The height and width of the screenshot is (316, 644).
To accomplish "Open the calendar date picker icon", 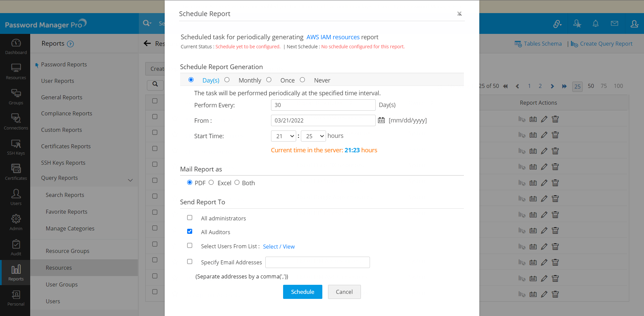I will pos(381,120).
